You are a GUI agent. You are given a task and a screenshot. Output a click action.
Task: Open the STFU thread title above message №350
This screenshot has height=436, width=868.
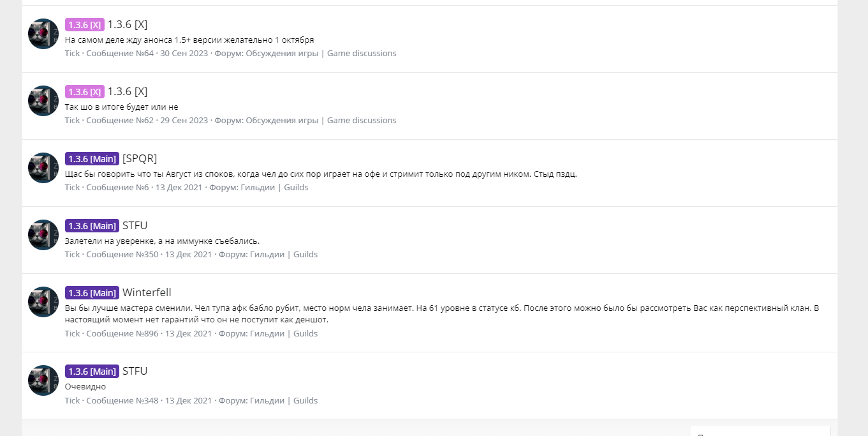(135, 225)
